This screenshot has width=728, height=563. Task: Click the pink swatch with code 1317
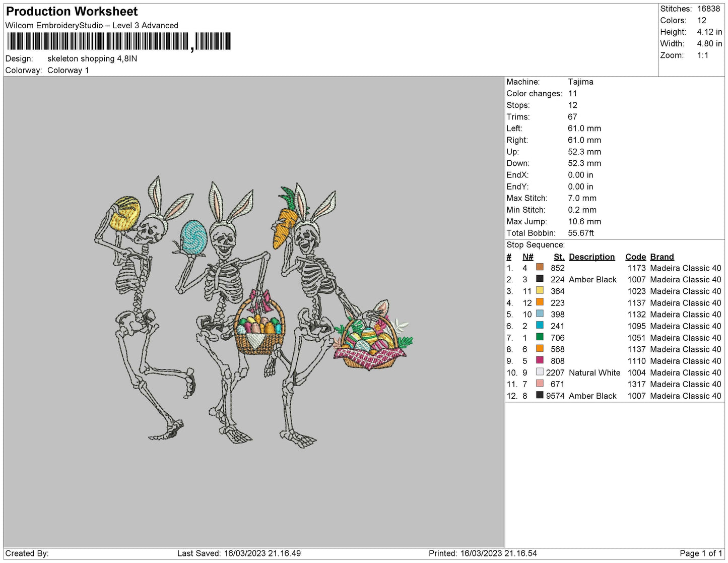point(540,383)
